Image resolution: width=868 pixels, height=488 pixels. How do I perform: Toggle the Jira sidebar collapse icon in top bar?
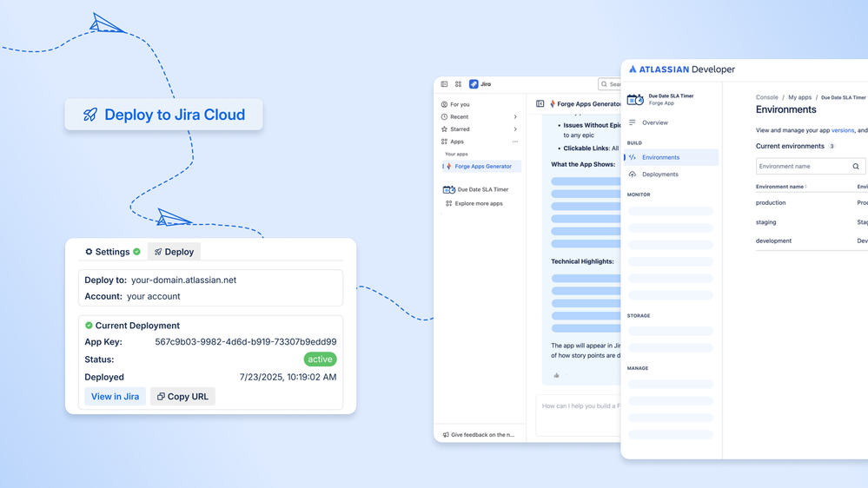pyautogui.click(x=444, y=84)
